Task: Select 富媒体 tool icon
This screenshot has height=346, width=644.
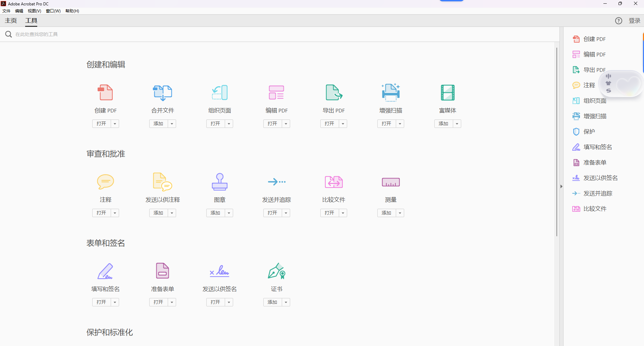Action: tap(447, 93)
